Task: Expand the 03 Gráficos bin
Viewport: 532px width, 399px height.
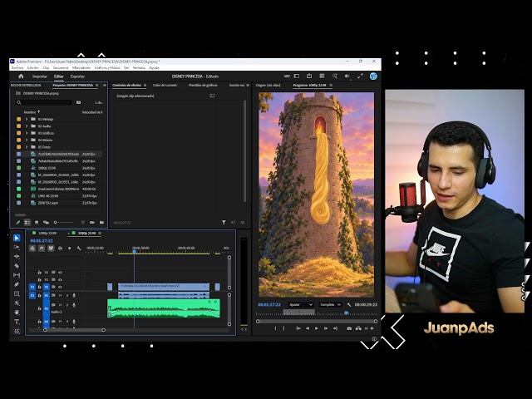Action: coord(27,133)
